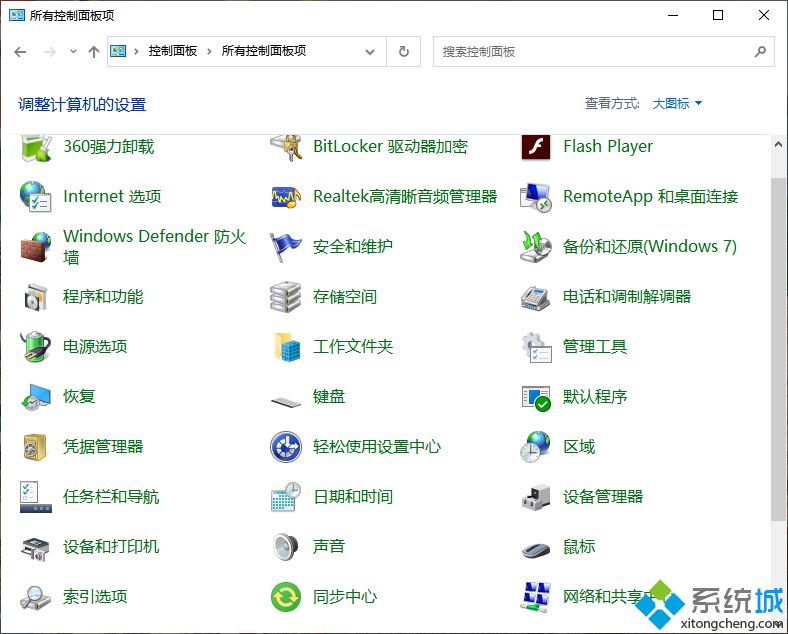Screen dimensions: 788x634
Task: Open 工作文件夹 icon
Action: 287,347
